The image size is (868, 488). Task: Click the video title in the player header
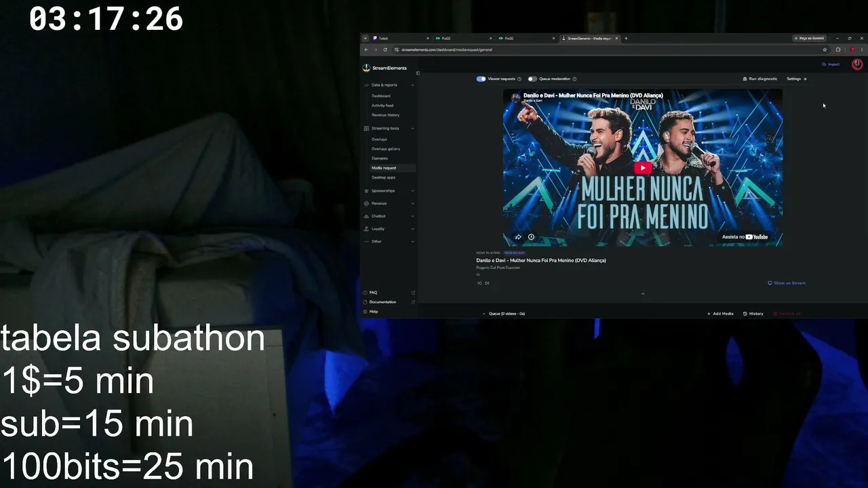(593, 96)
